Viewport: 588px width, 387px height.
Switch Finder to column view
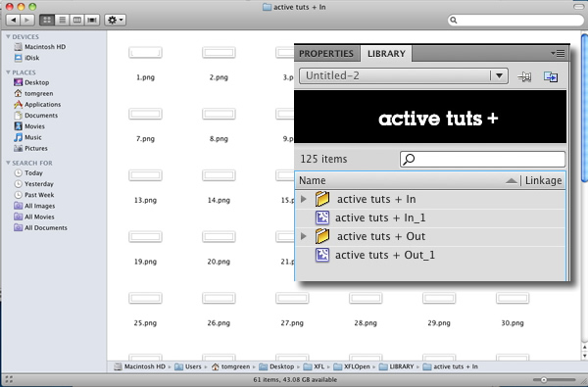point(76,20)
